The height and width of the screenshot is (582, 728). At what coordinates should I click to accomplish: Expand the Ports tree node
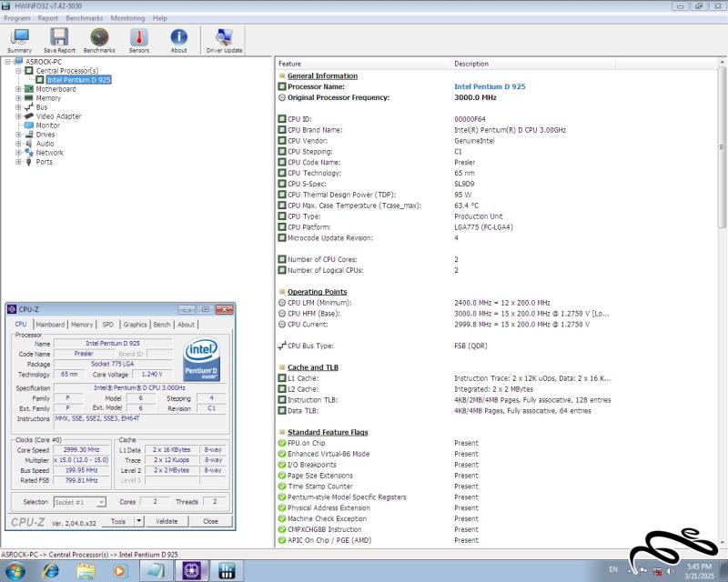click(18, 162)
